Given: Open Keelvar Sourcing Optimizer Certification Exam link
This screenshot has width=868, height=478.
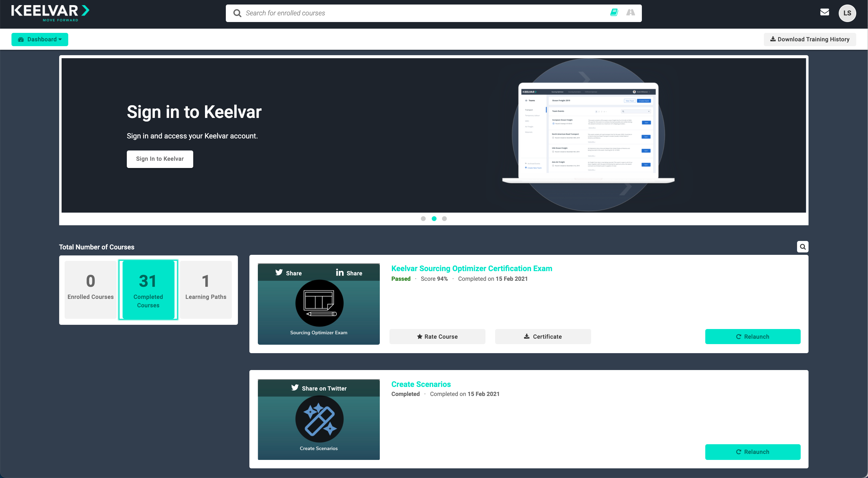Looking at the screenshot, I should [x=471, y=268].
